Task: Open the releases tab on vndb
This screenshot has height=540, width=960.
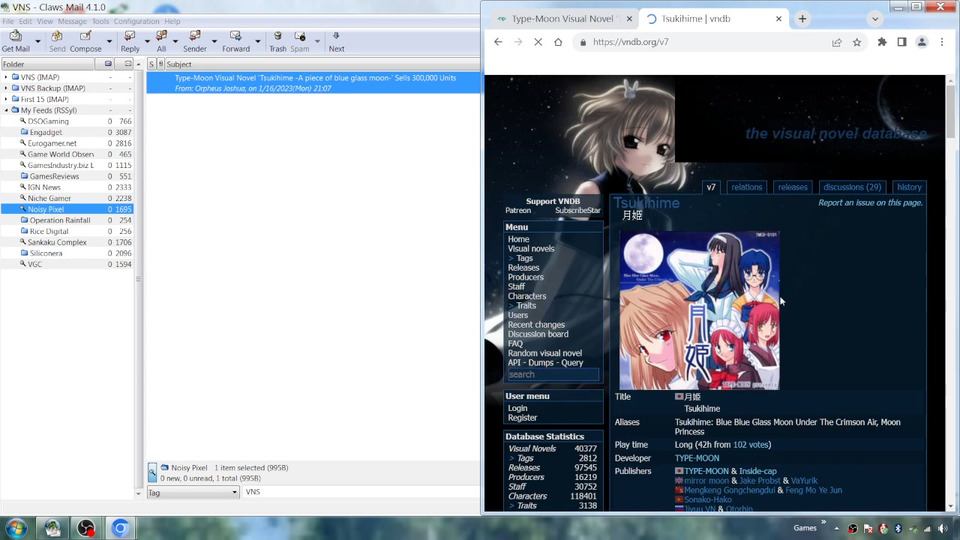Action: 792,187
